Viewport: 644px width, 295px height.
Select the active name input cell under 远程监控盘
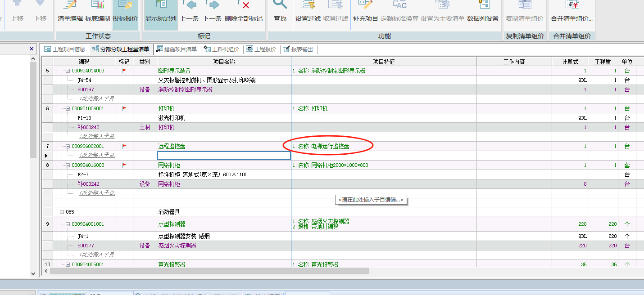224,156
